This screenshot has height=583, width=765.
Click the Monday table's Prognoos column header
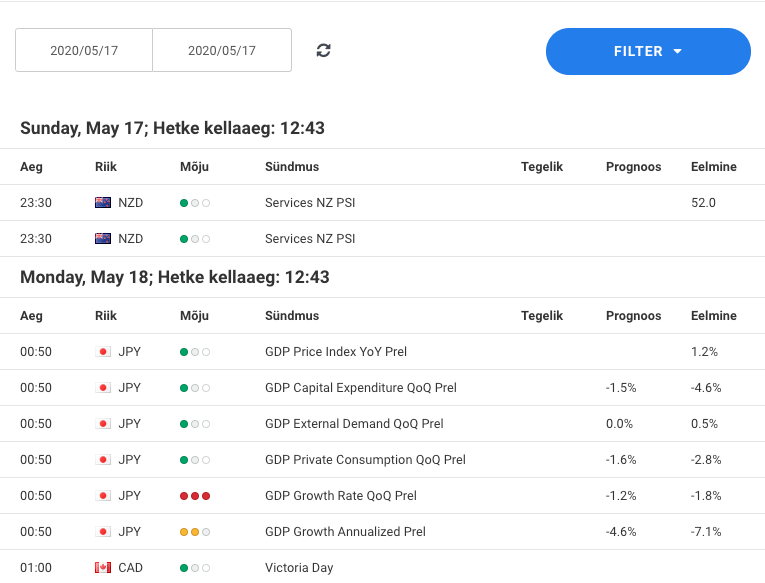633,316
